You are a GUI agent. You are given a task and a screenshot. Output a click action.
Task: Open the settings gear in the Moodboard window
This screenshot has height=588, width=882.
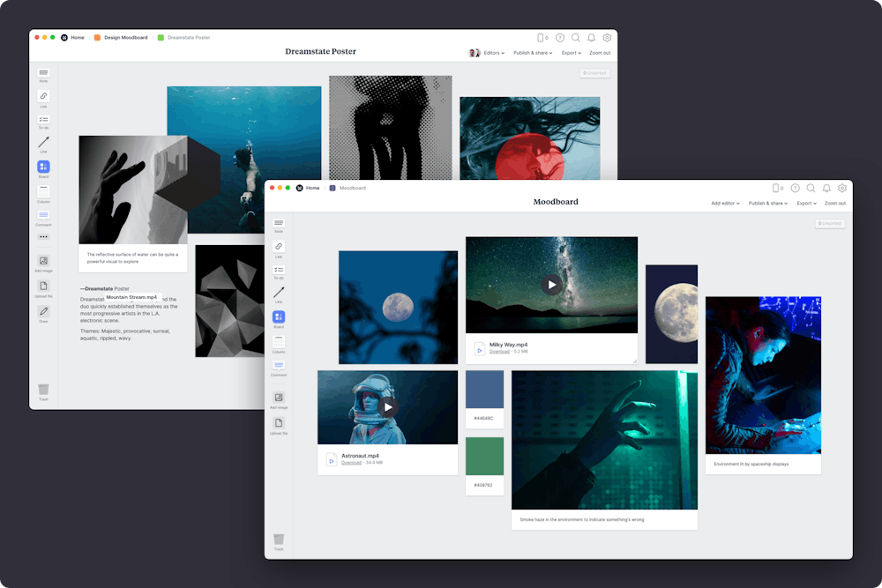[x=842, y=188]
